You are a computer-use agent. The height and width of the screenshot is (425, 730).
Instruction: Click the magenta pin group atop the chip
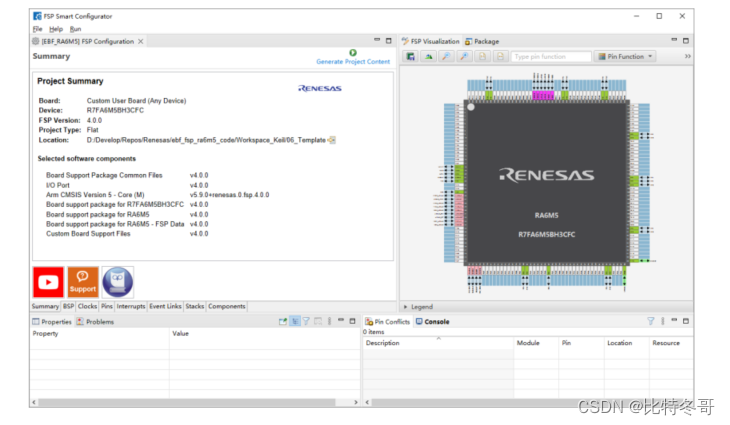[543, 95]
